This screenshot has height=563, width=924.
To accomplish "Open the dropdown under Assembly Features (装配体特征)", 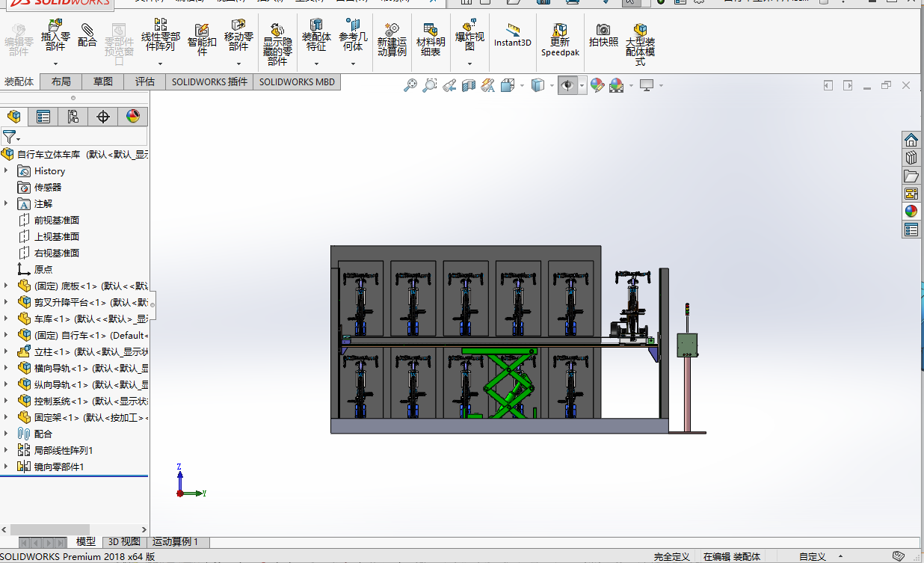I will point(316,64).
